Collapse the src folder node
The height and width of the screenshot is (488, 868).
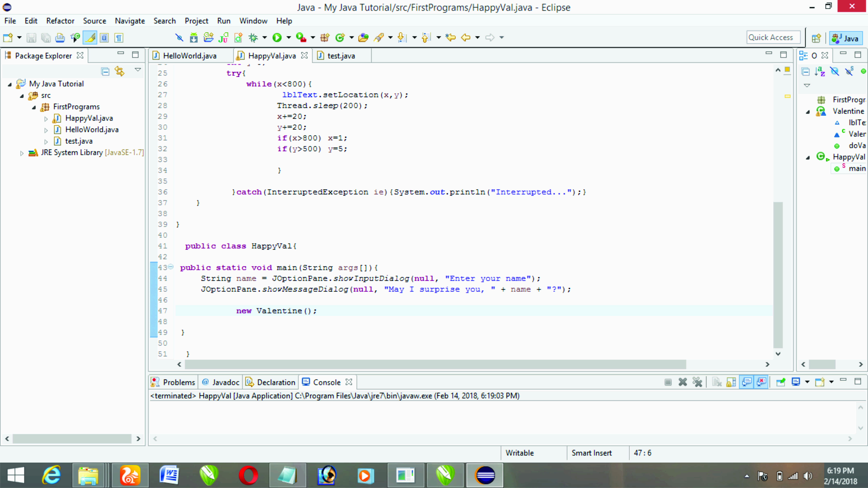[22, 96]
